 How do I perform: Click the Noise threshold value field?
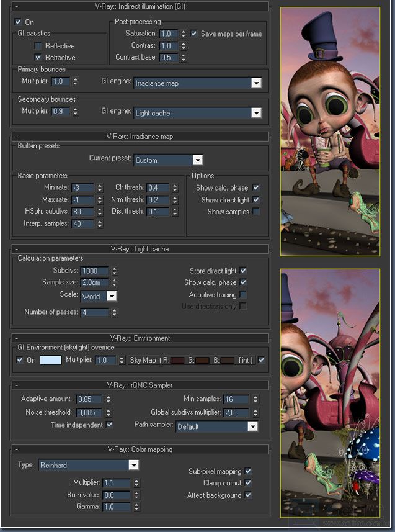coord(89,413)
